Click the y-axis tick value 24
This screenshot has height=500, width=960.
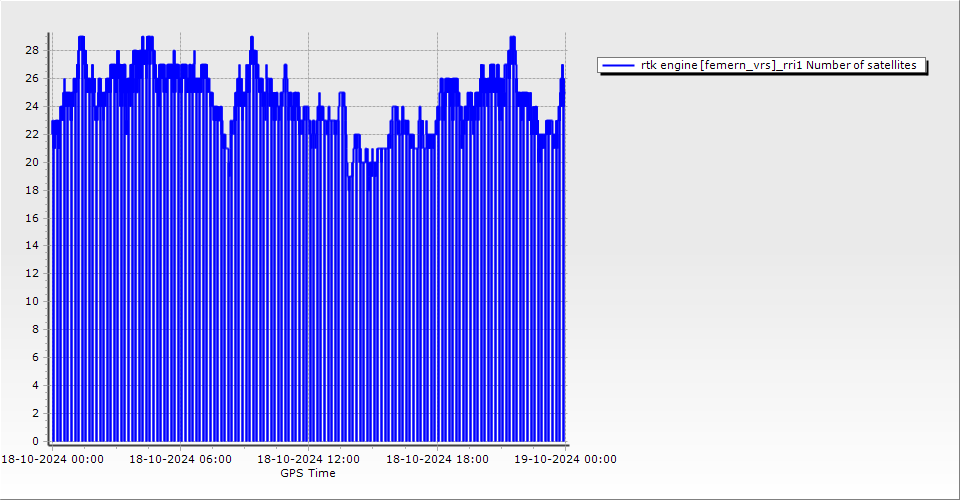point(32,106)
